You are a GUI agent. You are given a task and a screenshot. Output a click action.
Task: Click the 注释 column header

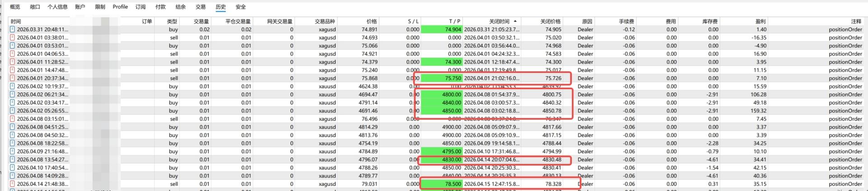tap(856, 21)
